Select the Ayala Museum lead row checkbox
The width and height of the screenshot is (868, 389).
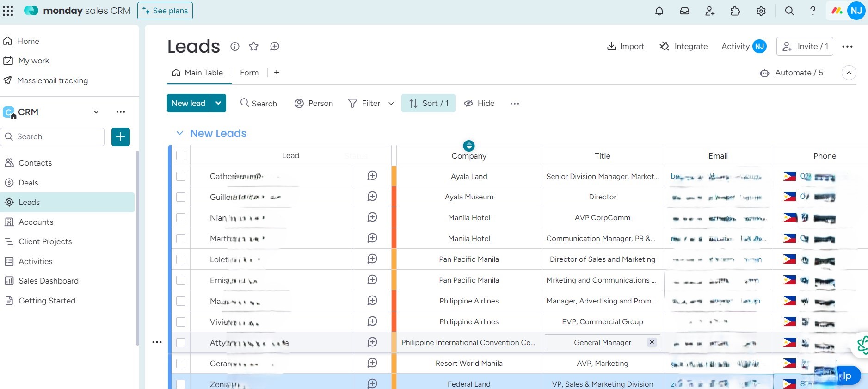tap(181, 197)
